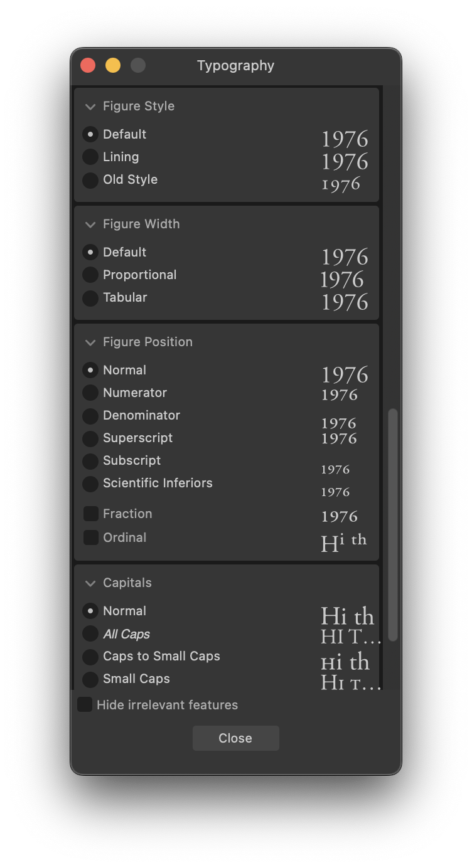Choose Proportional figure width
472x868 pixels.
[90, 275]
